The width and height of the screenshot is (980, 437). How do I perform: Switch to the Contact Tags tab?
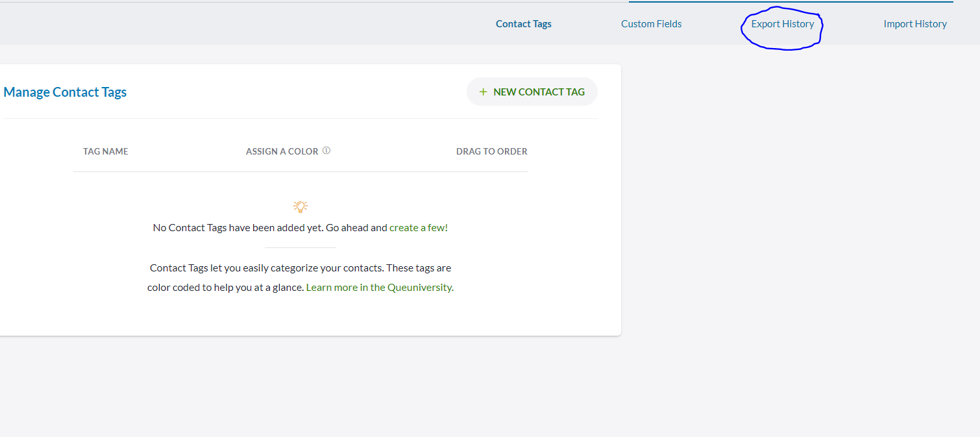[523, 24]
